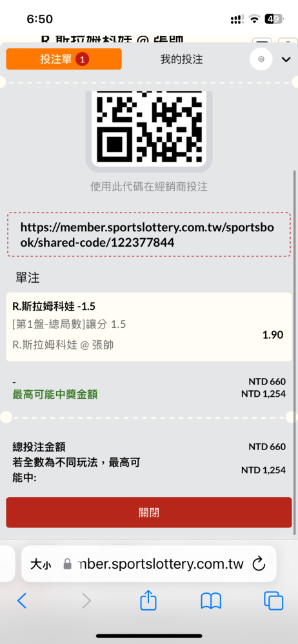This screenshot has width=298, height=644.
Task: Tap the Safari address bar URL
Action: coord(161,564)
